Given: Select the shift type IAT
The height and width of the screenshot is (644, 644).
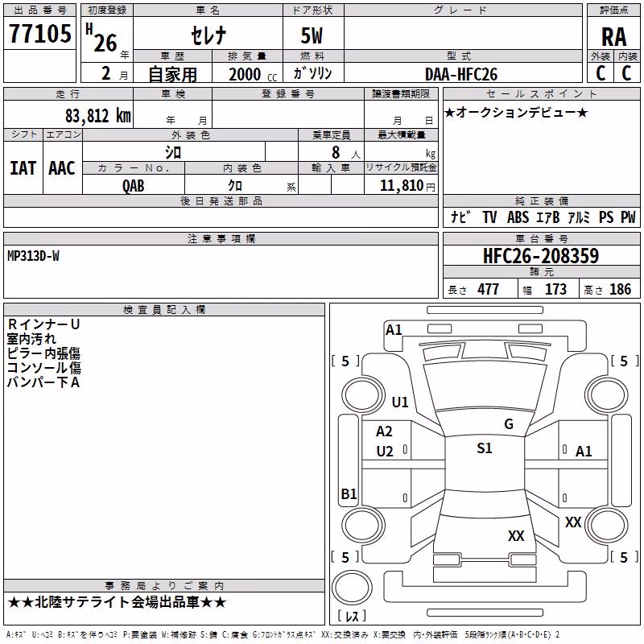Looking at the screenshot, I should coord(23,168).
